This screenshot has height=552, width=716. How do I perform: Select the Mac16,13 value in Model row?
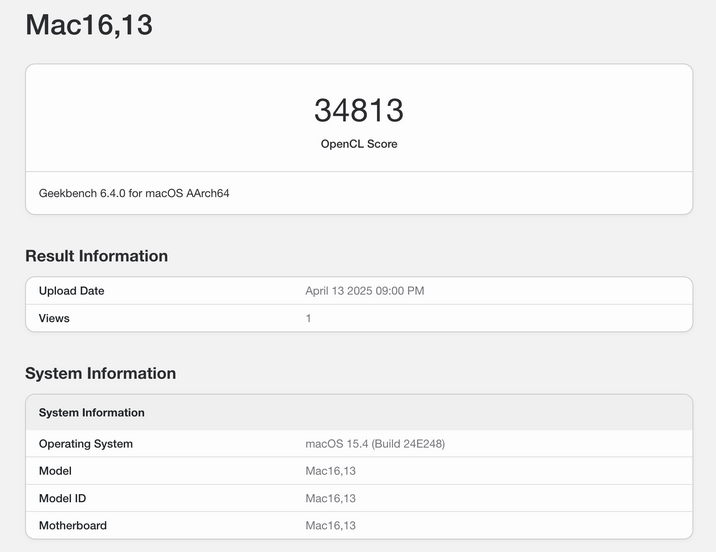(330, 471)
